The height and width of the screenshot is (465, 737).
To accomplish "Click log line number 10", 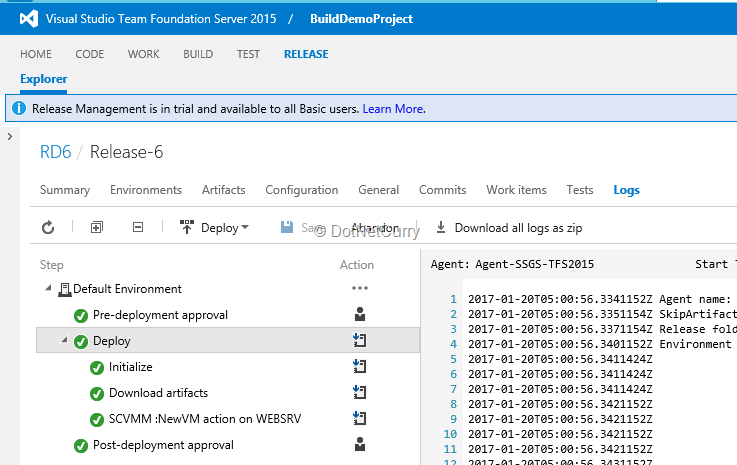I will (x=450, y=434).
